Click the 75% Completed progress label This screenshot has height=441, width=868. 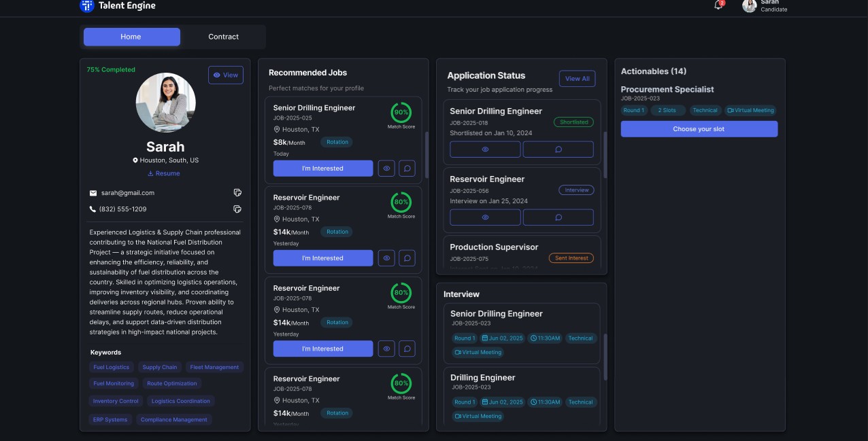[111, 70]
